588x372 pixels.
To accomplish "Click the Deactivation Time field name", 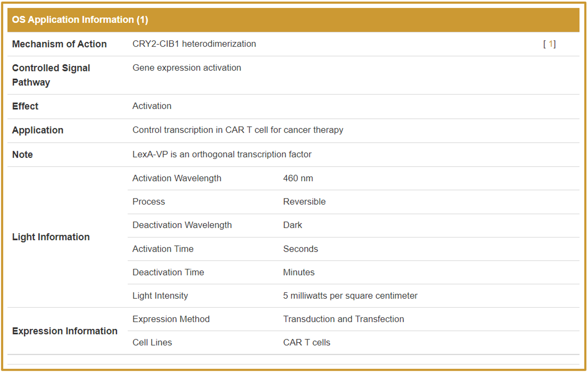I will (x=168, y=272).
